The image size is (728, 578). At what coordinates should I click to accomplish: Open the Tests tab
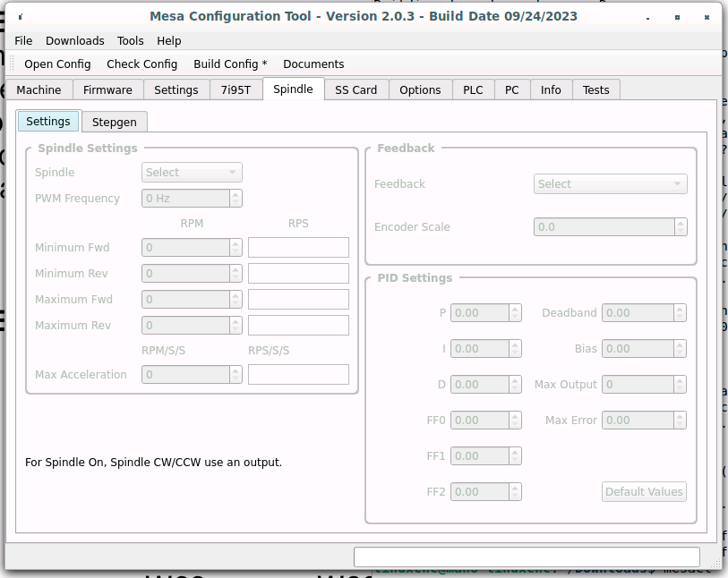tap(595, 90)
